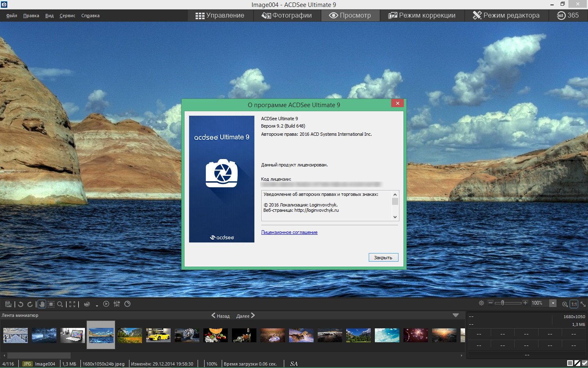Select the Zoom magnifier tool
Screen dimensions: 588x368
(60, 304)
